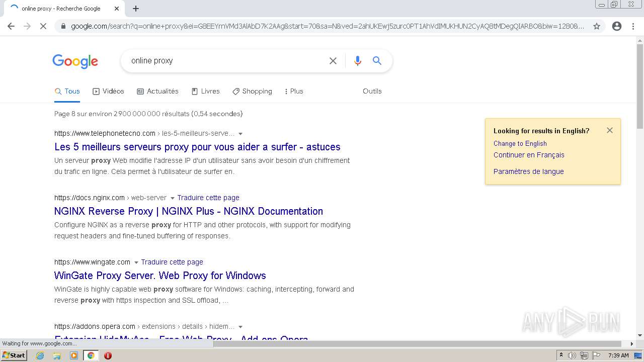Viewport: 644px width, 362px height.
Task: Expand the addons.opera.com result options arrow
Action: [240, 327]
